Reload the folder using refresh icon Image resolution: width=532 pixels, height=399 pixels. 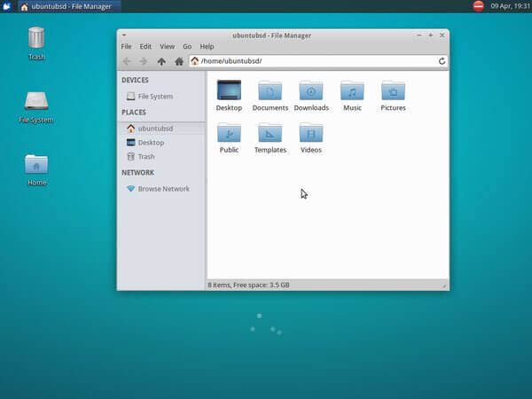tap(442, 61)
